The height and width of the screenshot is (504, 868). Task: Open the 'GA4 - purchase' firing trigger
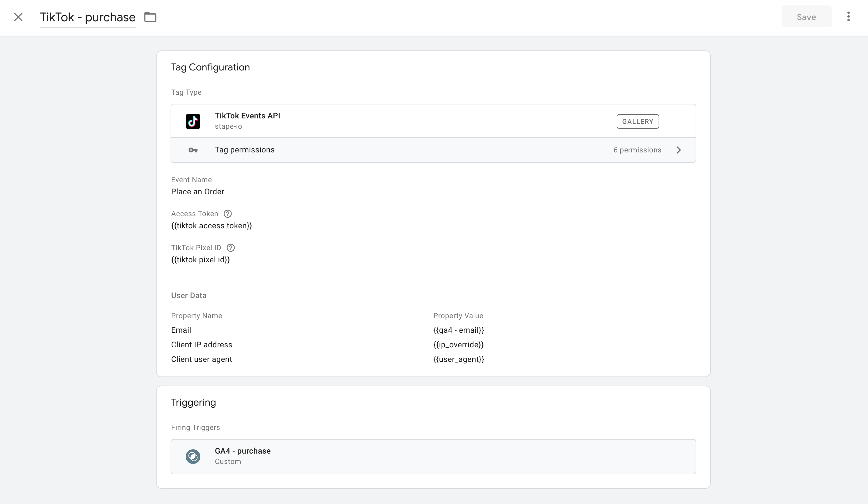pyautogui.click(x=433, y=456)
